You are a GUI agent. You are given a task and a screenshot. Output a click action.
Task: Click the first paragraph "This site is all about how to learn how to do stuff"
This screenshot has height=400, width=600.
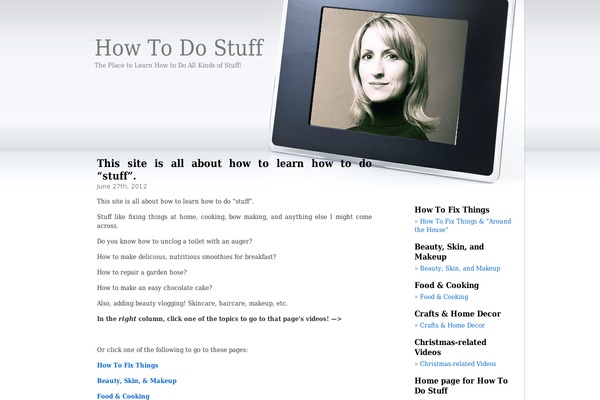(175, 201)
